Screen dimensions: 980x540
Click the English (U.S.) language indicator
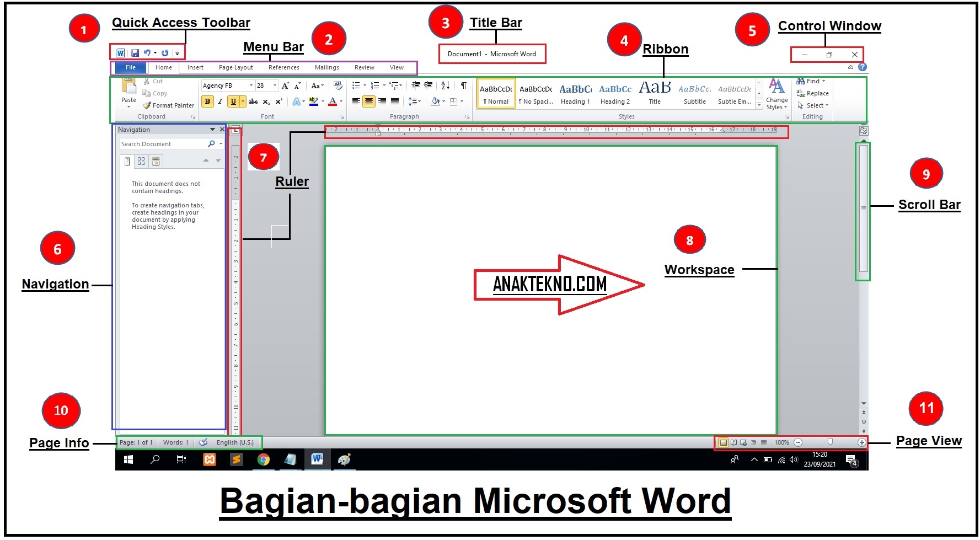pyautogui.click(x=235, y=442)
